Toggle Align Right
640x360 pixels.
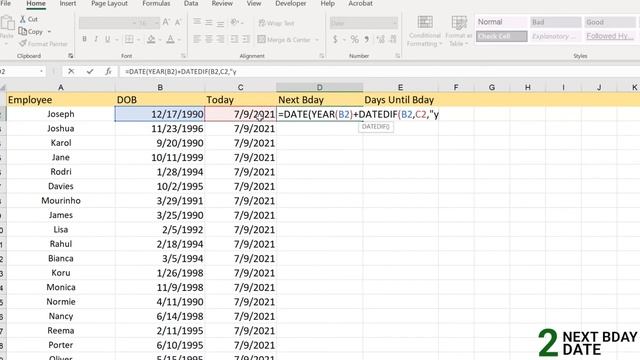tap(220, 39)
